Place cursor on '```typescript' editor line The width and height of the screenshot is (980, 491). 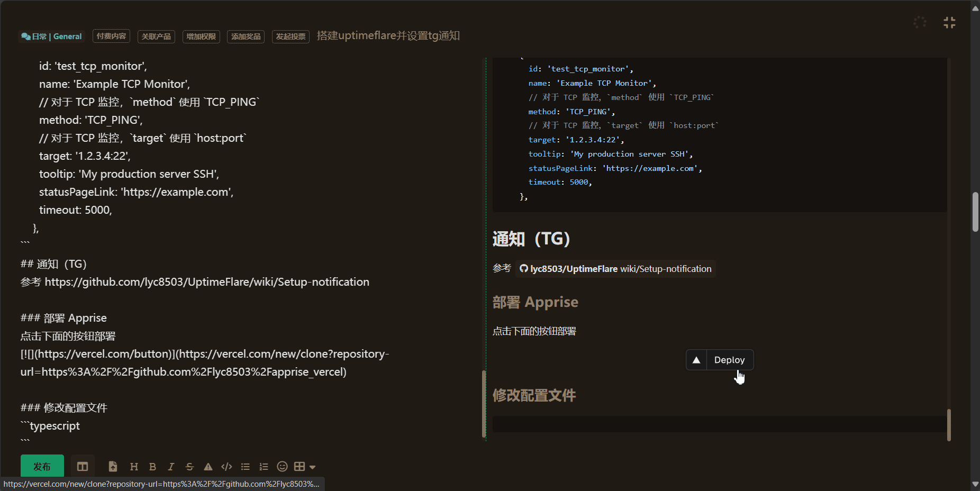[x=50, y=426]
